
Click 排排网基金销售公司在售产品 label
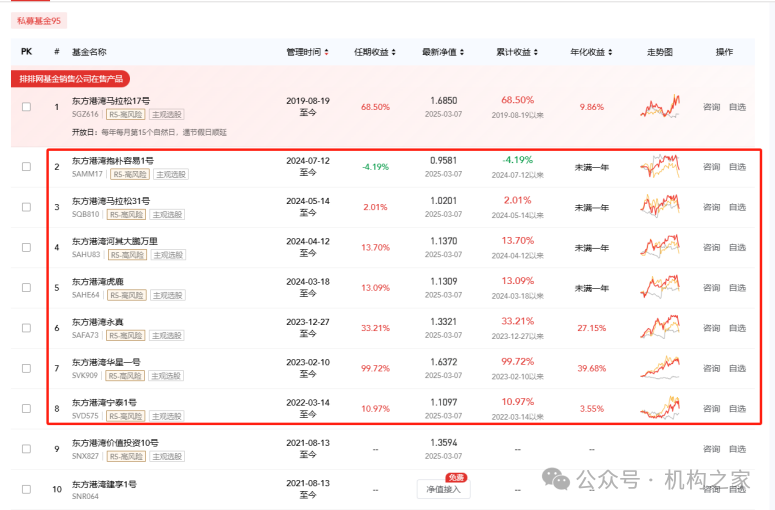point(71,79)
